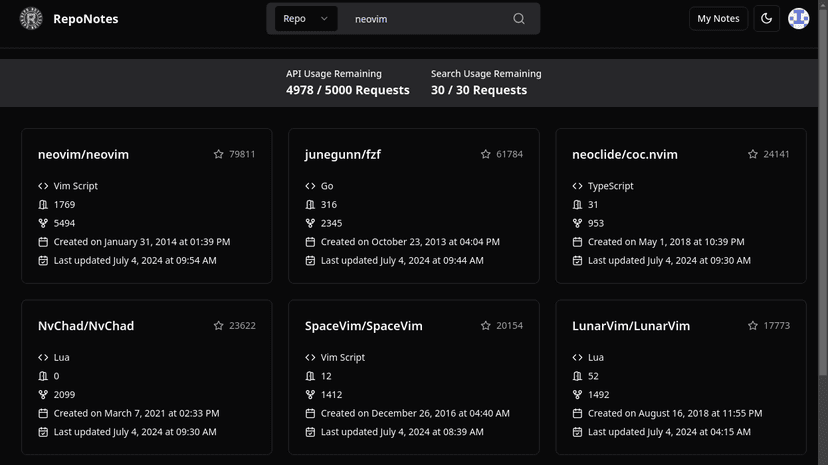Select the '79811' star count

242,154
